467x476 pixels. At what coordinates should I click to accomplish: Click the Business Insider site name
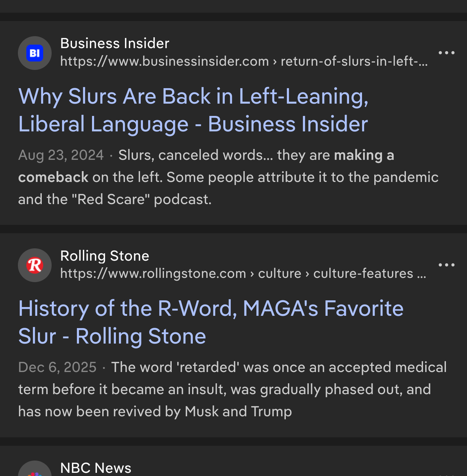[114, 44]
